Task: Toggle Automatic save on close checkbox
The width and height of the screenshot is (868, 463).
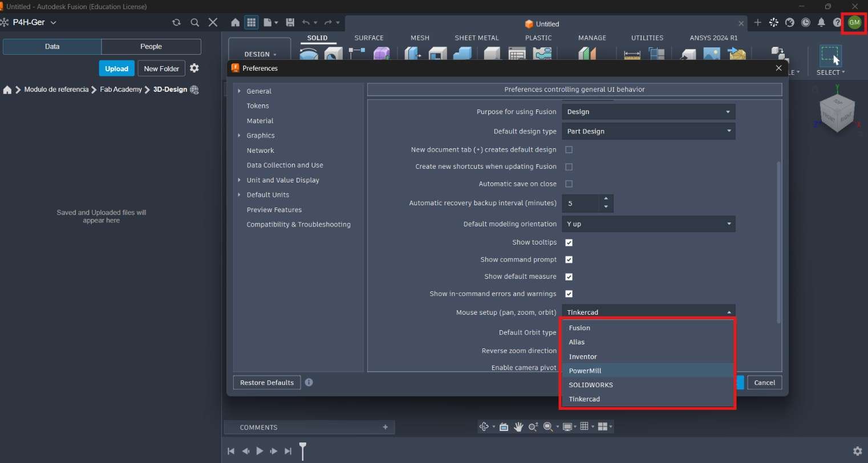Action: 569,184
